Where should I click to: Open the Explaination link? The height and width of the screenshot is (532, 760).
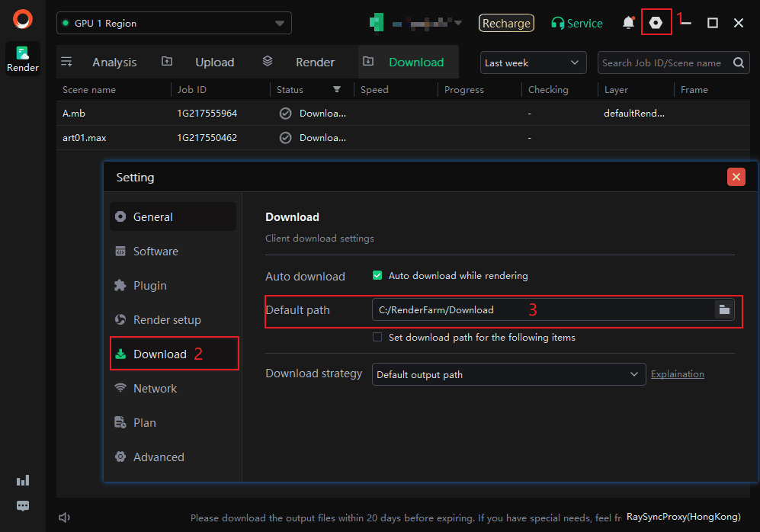677,374
